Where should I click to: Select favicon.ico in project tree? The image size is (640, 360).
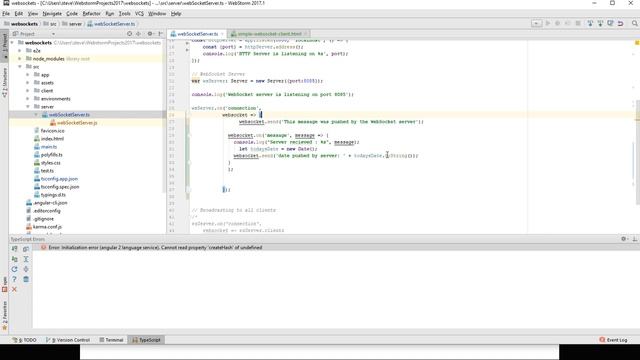[52, 131]
